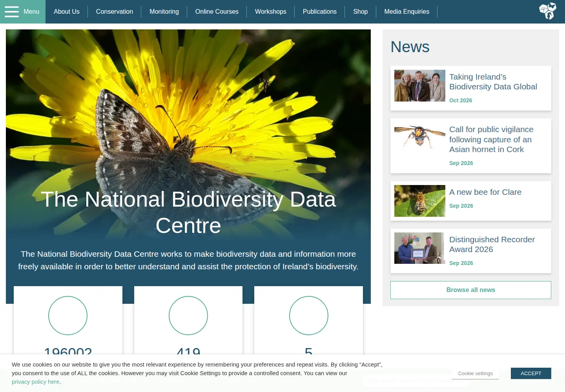Open the Shop link
The height and width of the screenshot is (392, 565).
361,12
